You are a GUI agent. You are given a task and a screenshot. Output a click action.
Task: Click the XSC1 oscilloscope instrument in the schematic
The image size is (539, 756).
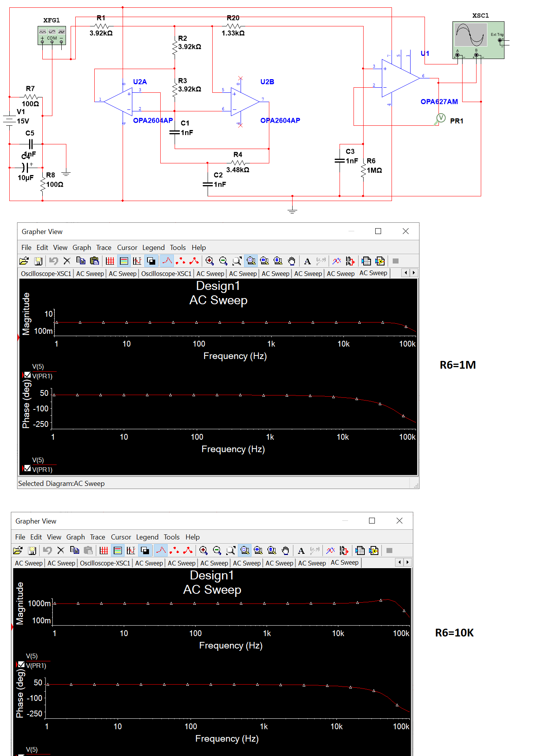click(x=478, y=40)
